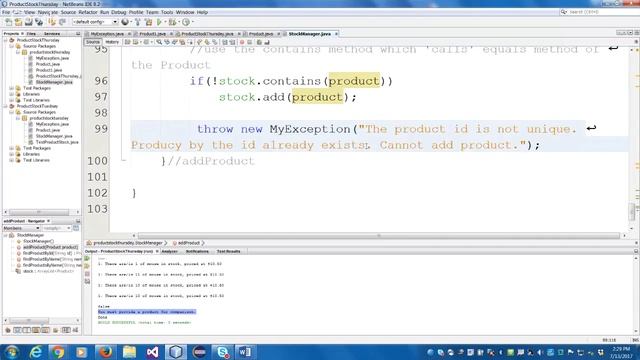Image resolution: width=640 pixels, height=360 pixels.
Task: Collapse the ProductStockTuesday project node
Action: coord(6,106)
